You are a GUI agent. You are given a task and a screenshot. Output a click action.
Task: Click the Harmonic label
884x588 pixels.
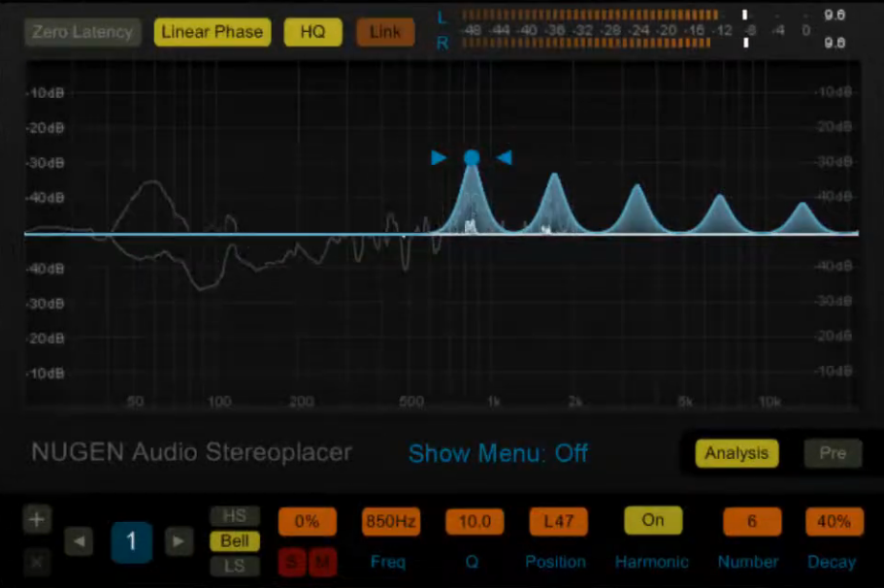click(652, 562)
